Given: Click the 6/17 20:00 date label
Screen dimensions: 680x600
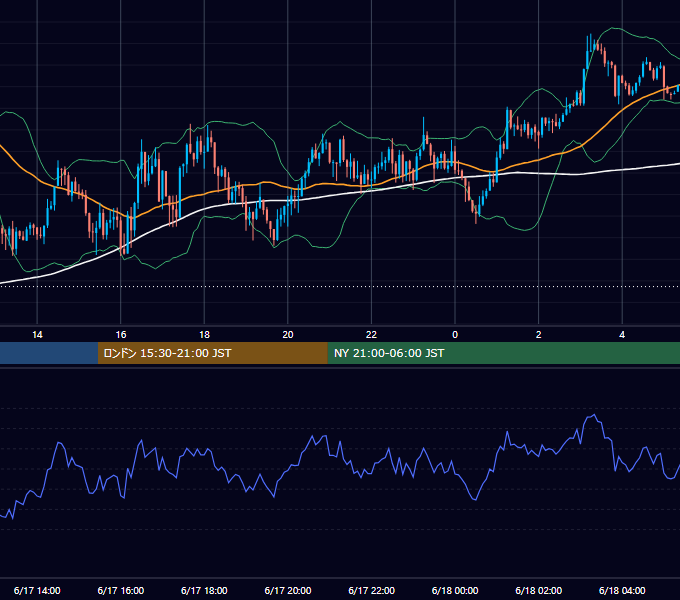Looking at the screenshot, I should pos(288,590).
